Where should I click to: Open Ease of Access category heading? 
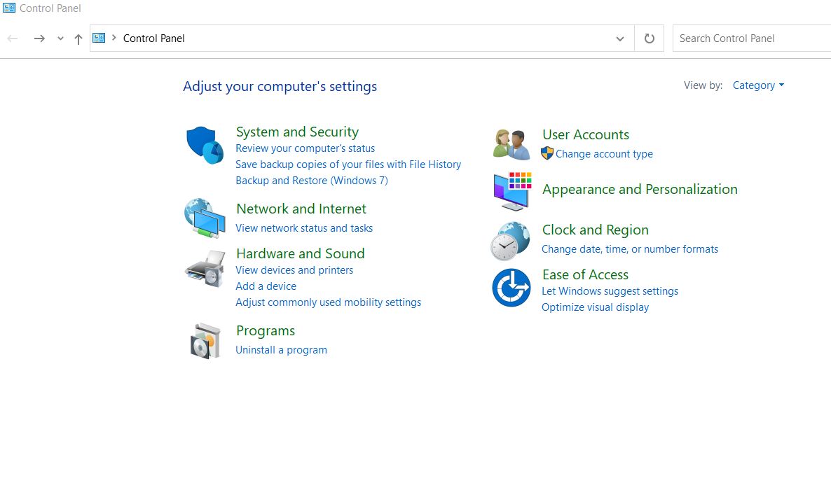tap(585, 275)
